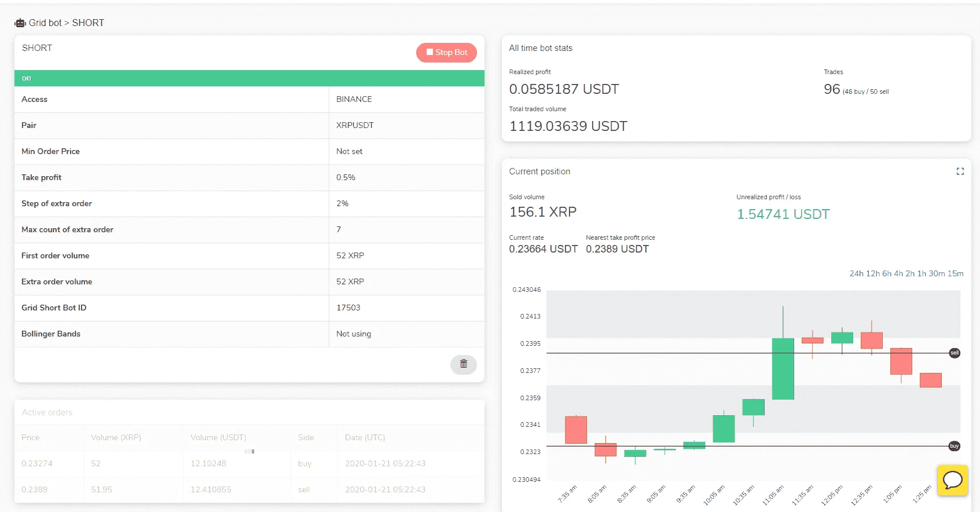
Task: Click the tall green 11:05 am candle
Action: (783, 368)
